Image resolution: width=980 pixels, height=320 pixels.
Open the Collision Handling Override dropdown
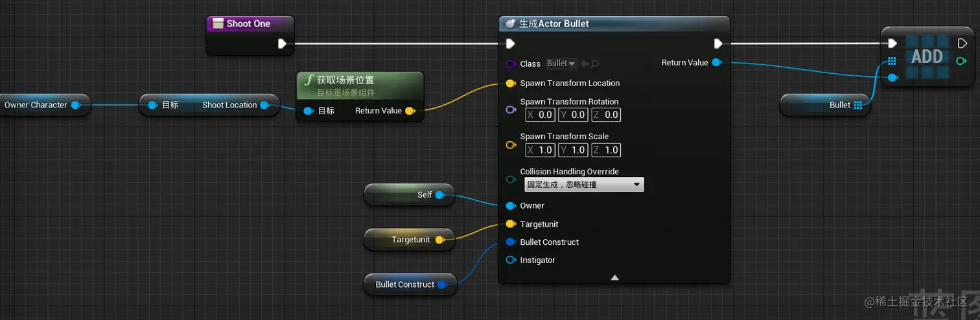point(584,185)
